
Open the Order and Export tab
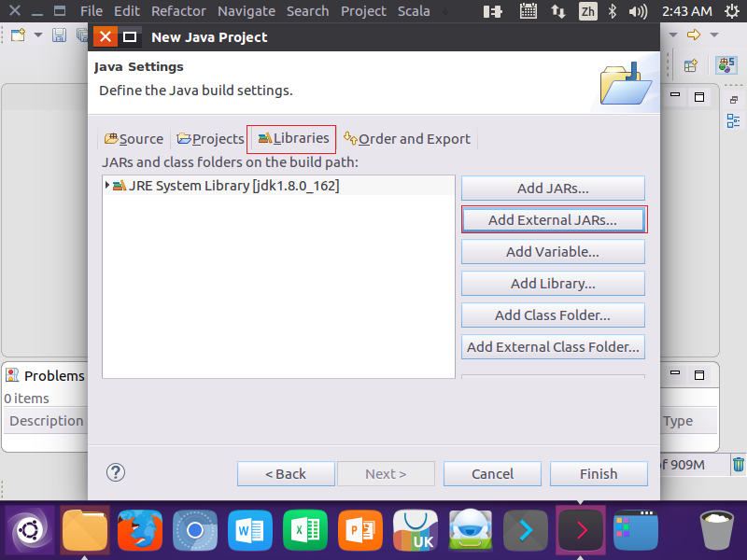tap(407, 139)
